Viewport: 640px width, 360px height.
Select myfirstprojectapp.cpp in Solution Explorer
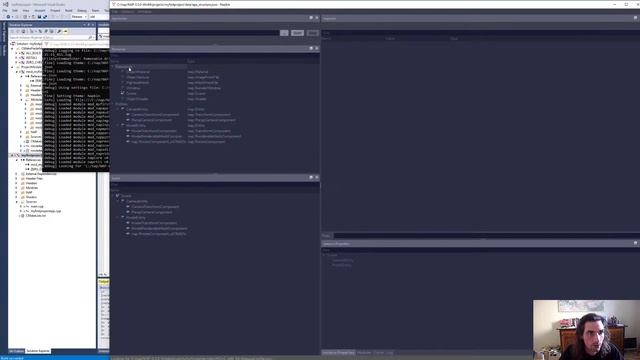pyautogui.click(x=46, y=211)
